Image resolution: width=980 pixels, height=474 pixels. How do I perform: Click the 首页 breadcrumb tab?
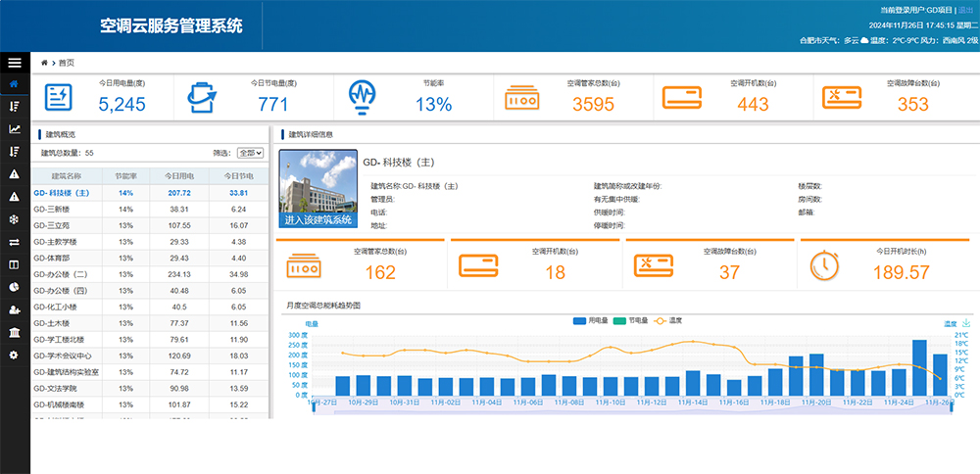tap(66, 62)
